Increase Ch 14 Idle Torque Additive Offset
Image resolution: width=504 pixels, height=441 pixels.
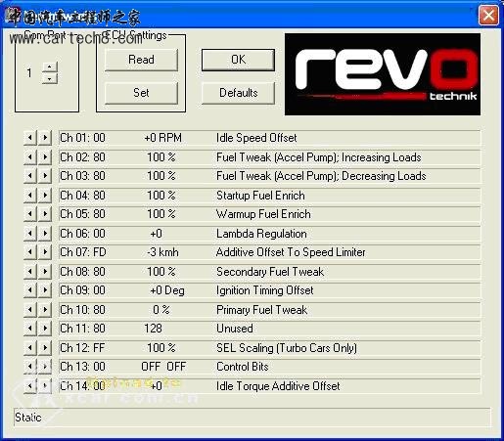45,386
